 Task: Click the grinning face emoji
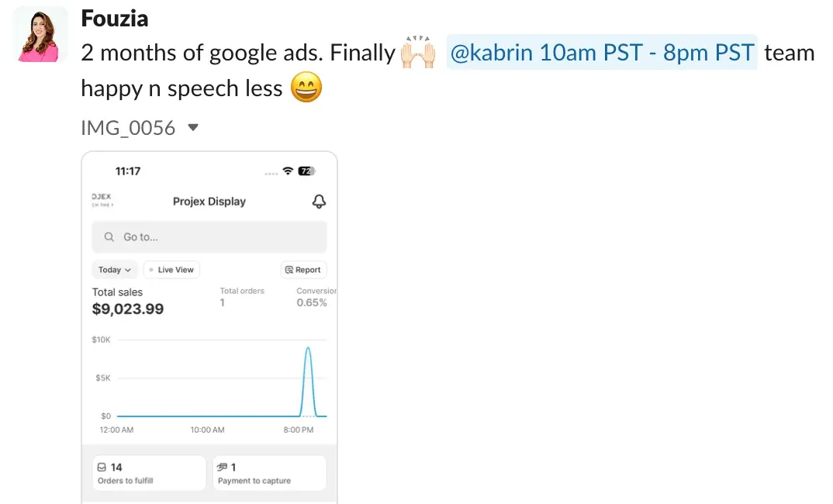click(306, 88)
